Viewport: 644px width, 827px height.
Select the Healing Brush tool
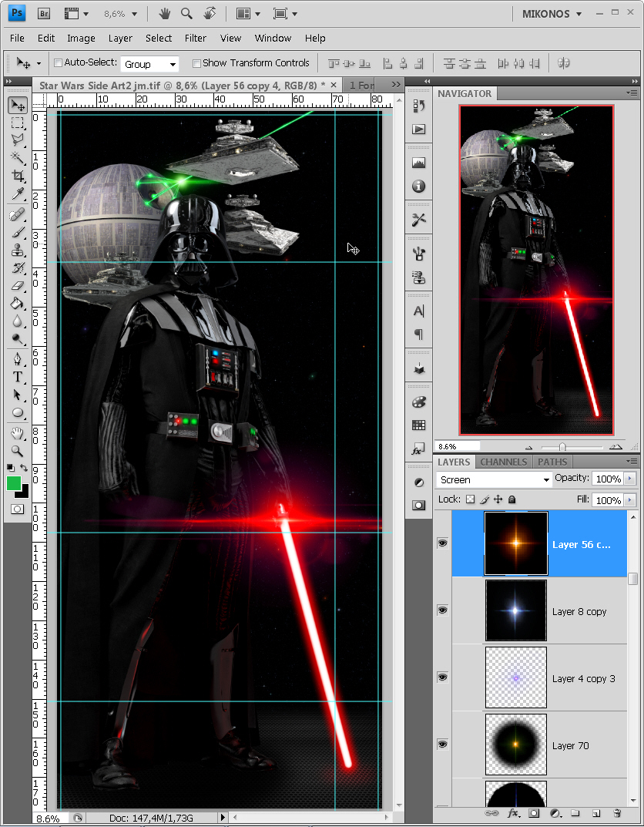click(x=18, y=215)
